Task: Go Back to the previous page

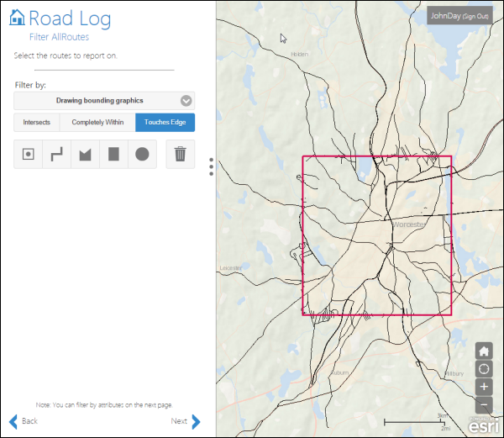Action: pos(24,421)
